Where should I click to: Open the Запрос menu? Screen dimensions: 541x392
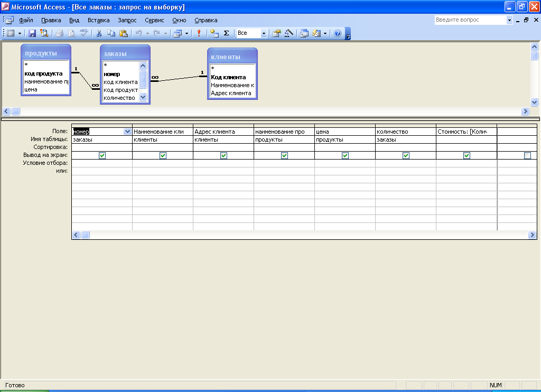pos(127,20)
